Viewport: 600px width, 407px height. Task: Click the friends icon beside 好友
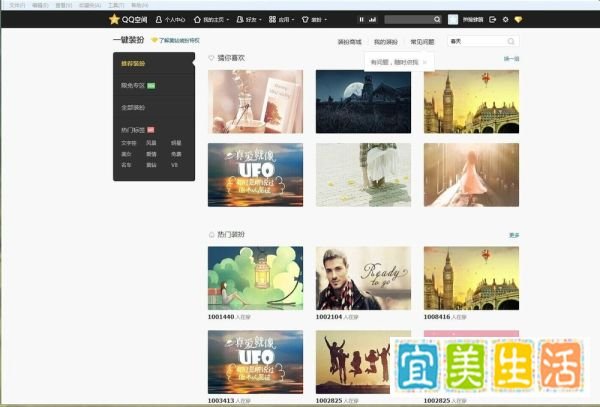pos(240,20)
